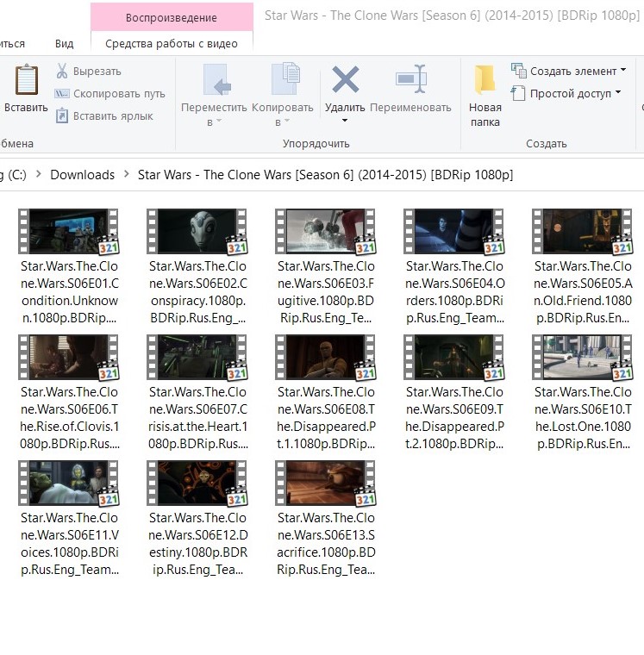Click the Cut scissors icon
The width and height of the screenshot is (644, 655).
tap(62, 71)
